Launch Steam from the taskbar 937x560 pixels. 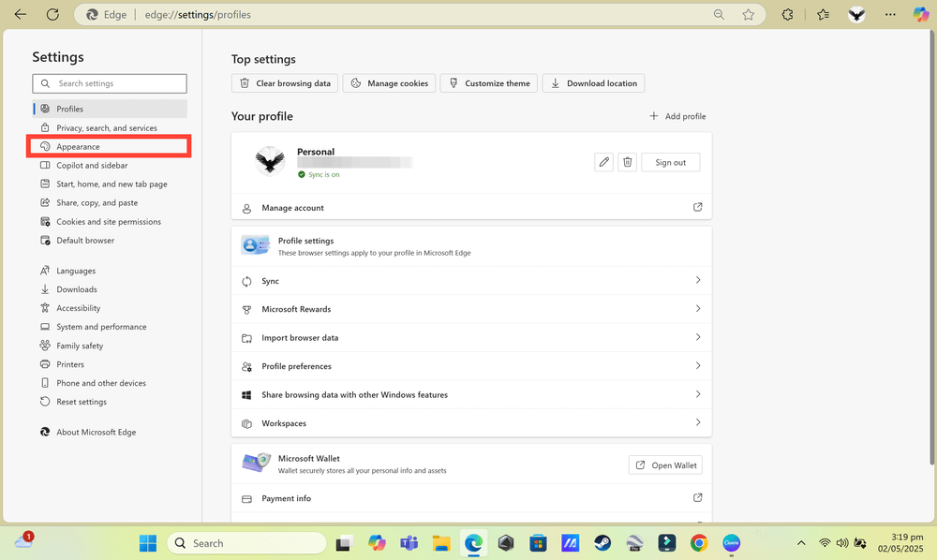602,543
